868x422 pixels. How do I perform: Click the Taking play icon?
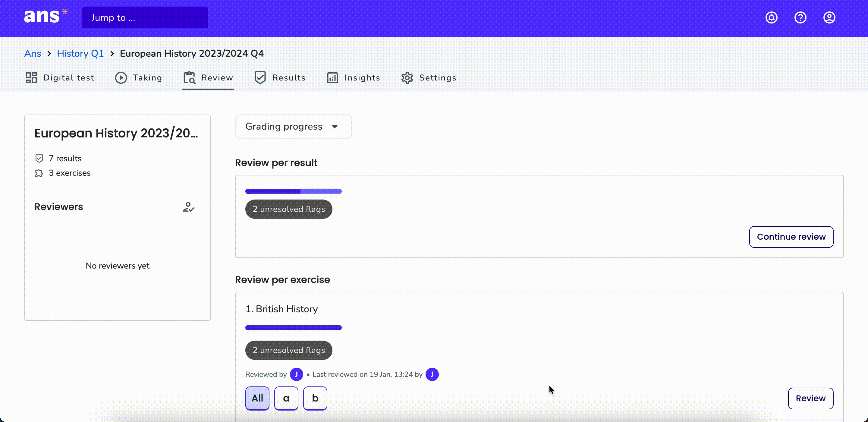tap(121, 77)
